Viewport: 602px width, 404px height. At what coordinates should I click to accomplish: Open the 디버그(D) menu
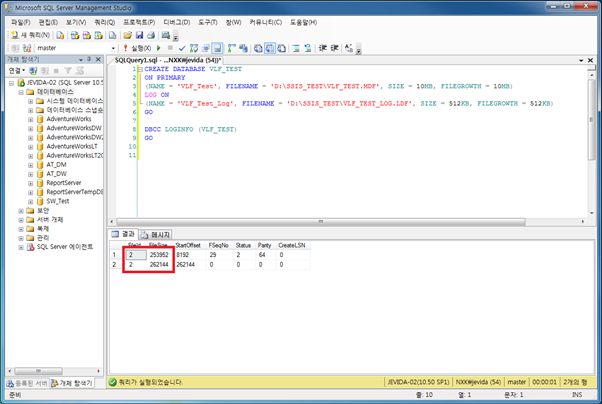pyautogui.click(x=177, y=22)
